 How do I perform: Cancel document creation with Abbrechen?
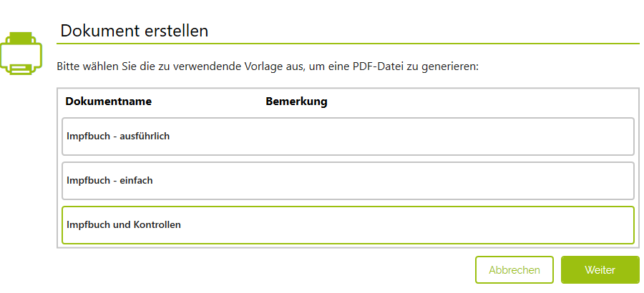coord(514,270)
